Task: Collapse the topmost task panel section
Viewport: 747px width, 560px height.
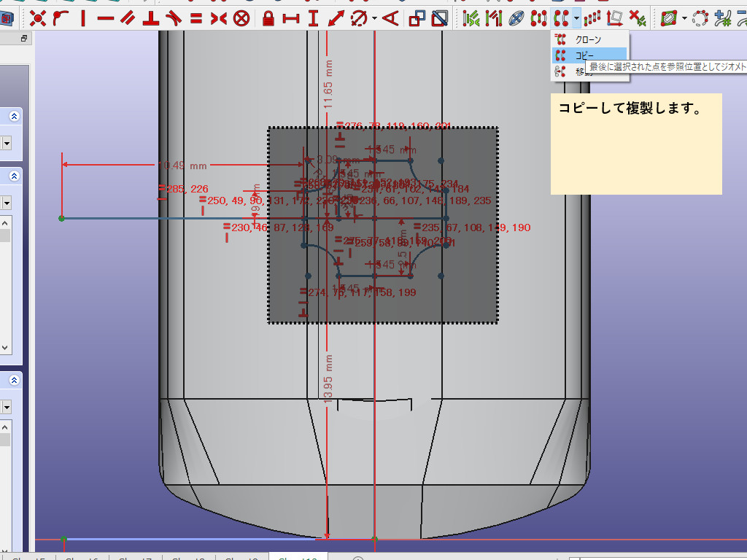Action: point(14,116)
